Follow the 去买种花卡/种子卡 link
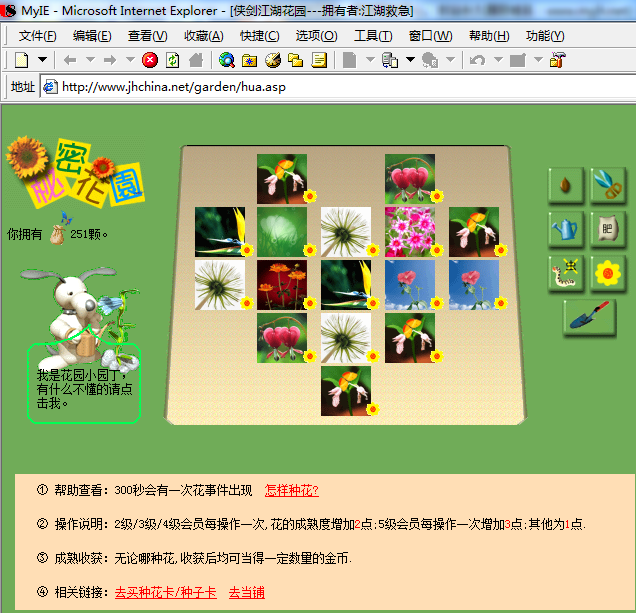Image resolution: width=636 pixels, height=613 pixels. tap(165, 593)
